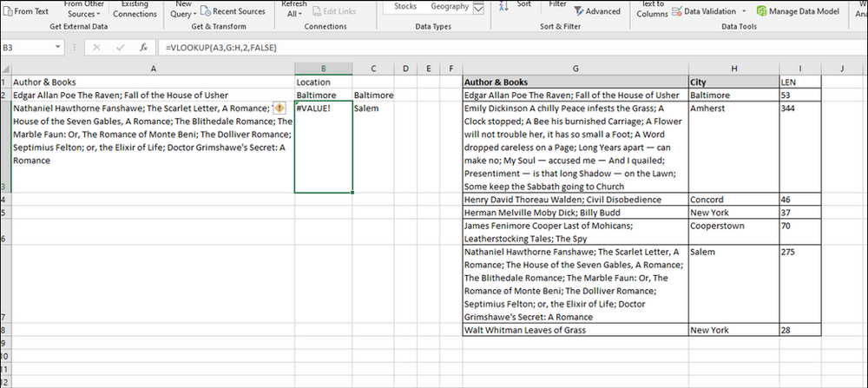Choose the Geography data type
Image resolution: width=868 pixels, height=388 pixels.
click(x=450, y=6)
